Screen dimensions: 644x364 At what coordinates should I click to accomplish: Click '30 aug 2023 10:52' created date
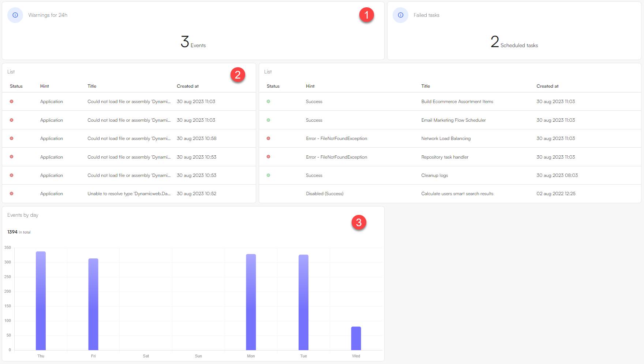click(196, 194)
